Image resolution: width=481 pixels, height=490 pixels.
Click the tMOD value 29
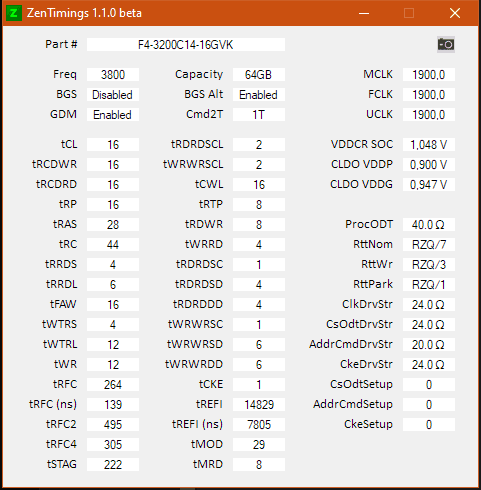coord(259,444)
